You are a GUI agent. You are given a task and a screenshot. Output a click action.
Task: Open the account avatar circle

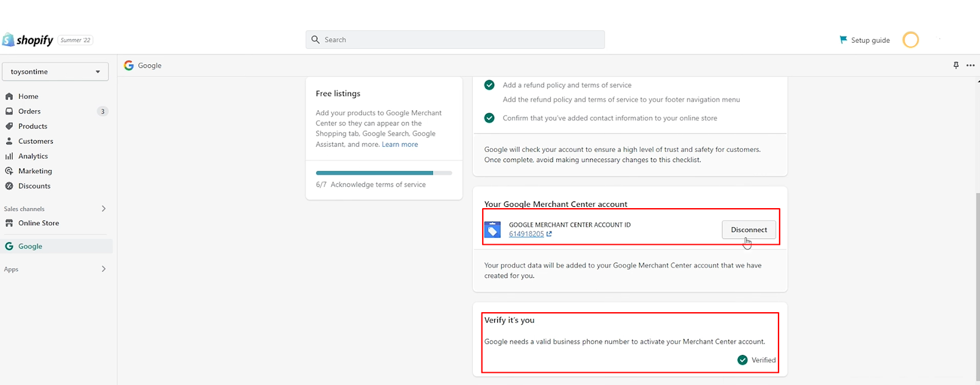911,40
